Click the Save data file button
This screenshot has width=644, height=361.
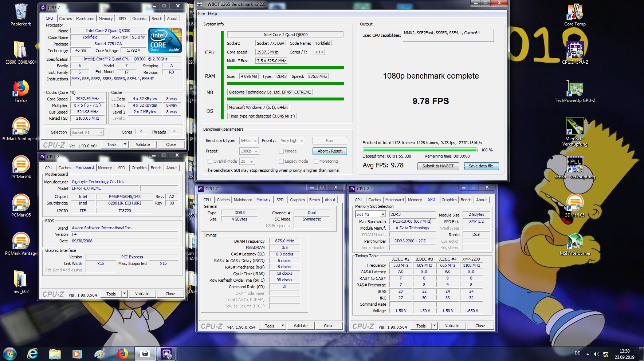coord(481,166)
